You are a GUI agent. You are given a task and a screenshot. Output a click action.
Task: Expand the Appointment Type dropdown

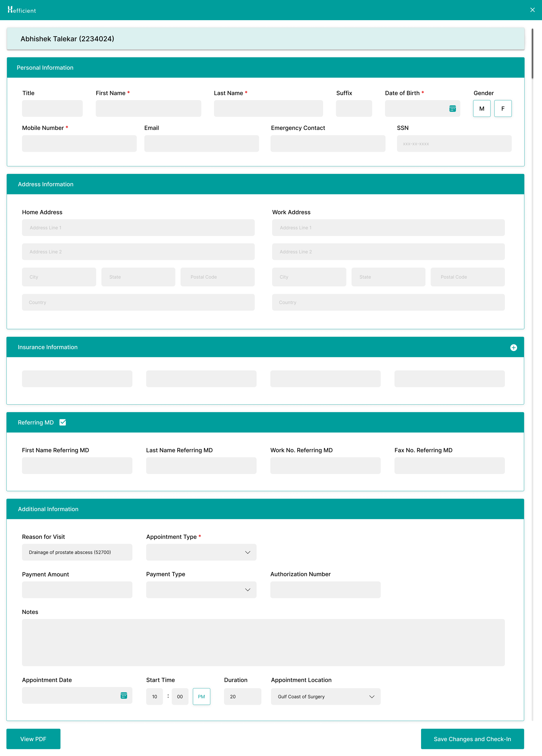(x=201, y=552)
